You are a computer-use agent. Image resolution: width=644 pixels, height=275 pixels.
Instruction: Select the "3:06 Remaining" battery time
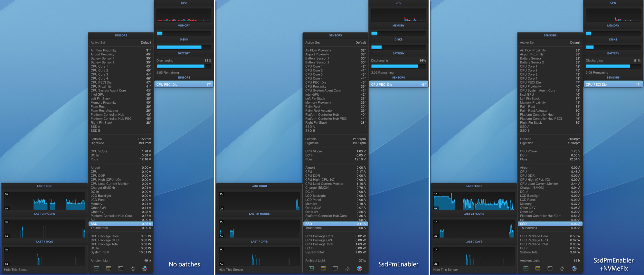382,73
